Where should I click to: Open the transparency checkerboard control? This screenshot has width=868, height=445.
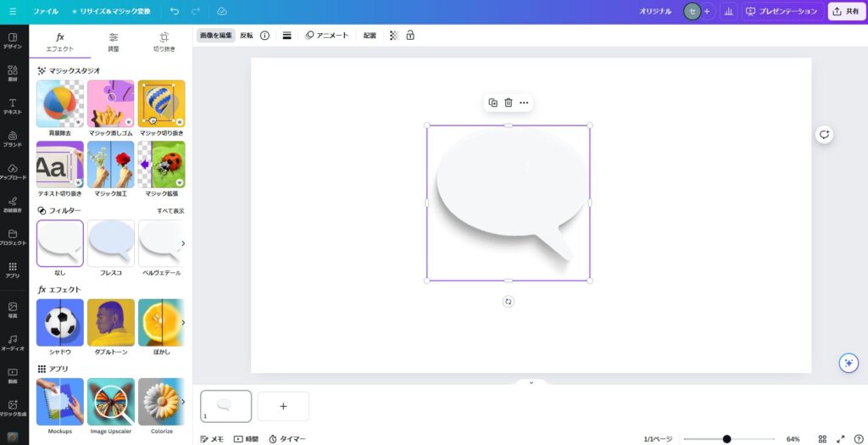click(x=393, y=36)
